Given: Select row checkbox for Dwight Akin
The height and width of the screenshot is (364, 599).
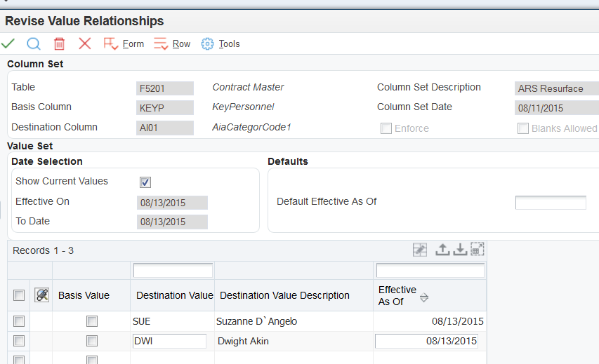Looking at the screenshot, I should coord(19,342).
